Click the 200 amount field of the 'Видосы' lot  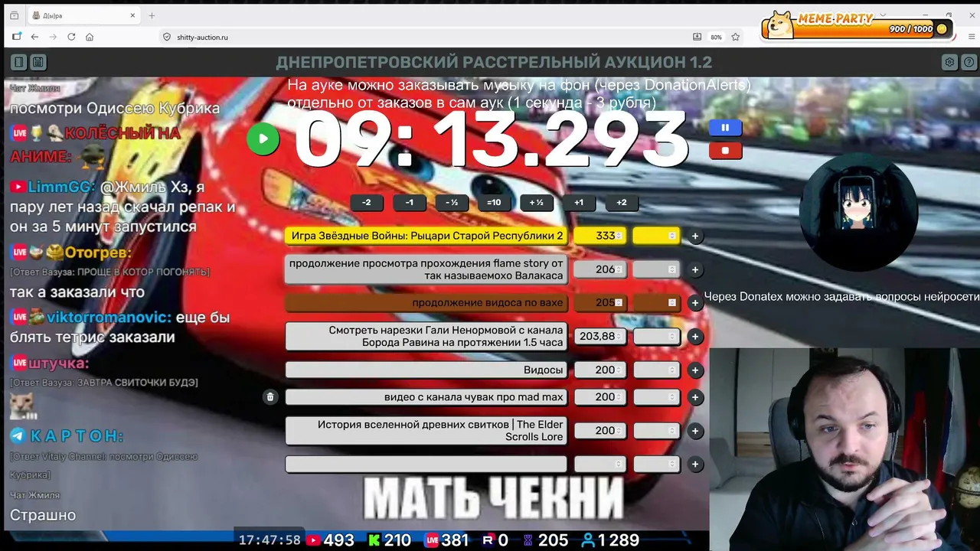(599, 370)
